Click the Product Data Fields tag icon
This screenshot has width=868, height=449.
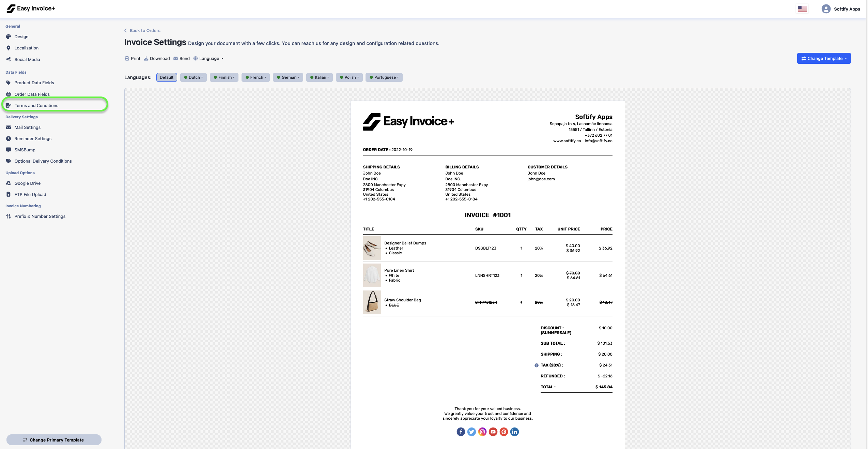[x=9, y=83]
